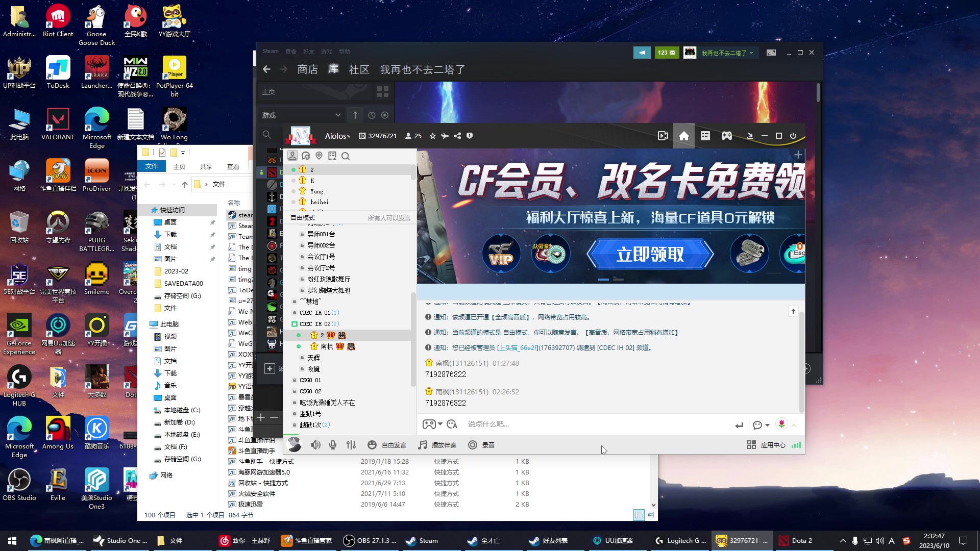
Task: Open chat bubble options dropdown
Action: (761, 425)
